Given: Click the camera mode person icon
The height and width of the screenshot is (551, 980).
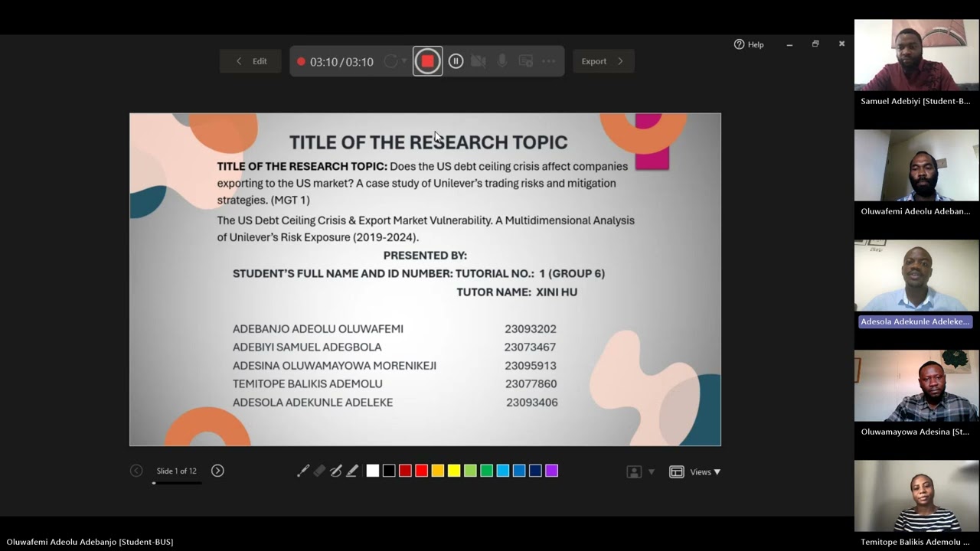Looking at the screenshot, I should [x=634, y=471].
